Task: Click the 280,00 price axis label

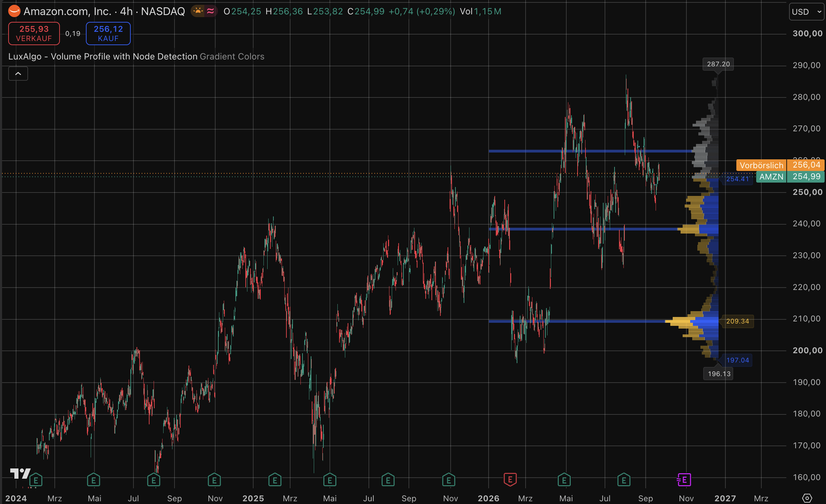Action: [807, 97]
